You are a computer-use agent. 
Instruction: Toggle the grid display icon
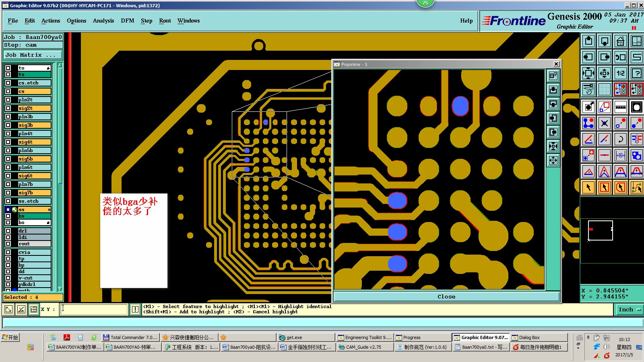[x=605, y=89]
